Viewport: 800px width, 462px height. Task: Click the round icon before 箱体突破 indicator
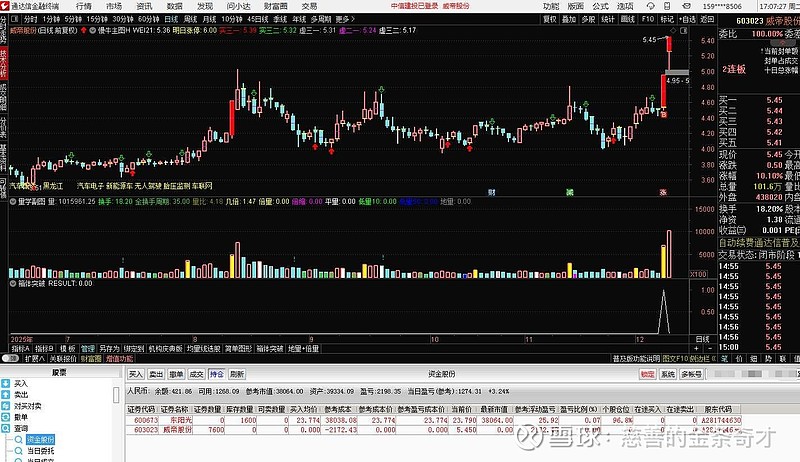click(13, 283)
